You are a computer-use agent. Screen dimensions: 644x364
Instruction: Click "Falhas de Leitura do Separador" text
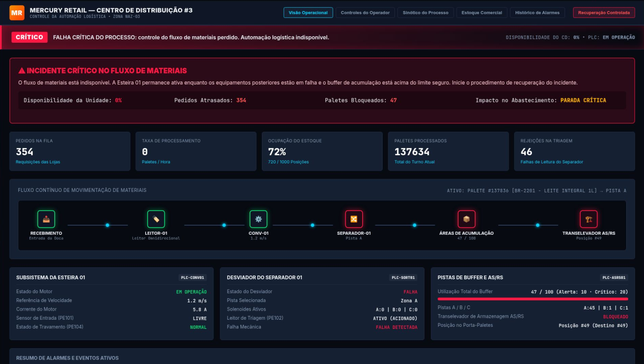pyautogui.click(x=552, y=162)
